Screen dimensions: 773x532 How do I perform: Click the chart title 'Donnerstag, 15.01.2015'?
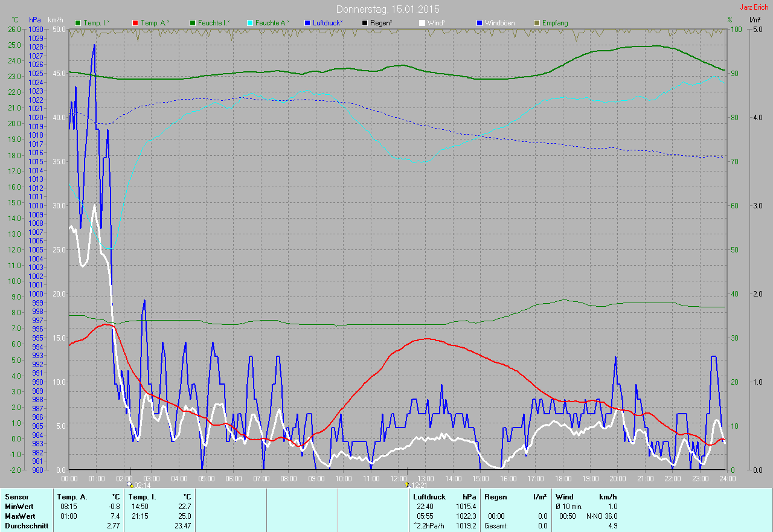click(388, 9)
